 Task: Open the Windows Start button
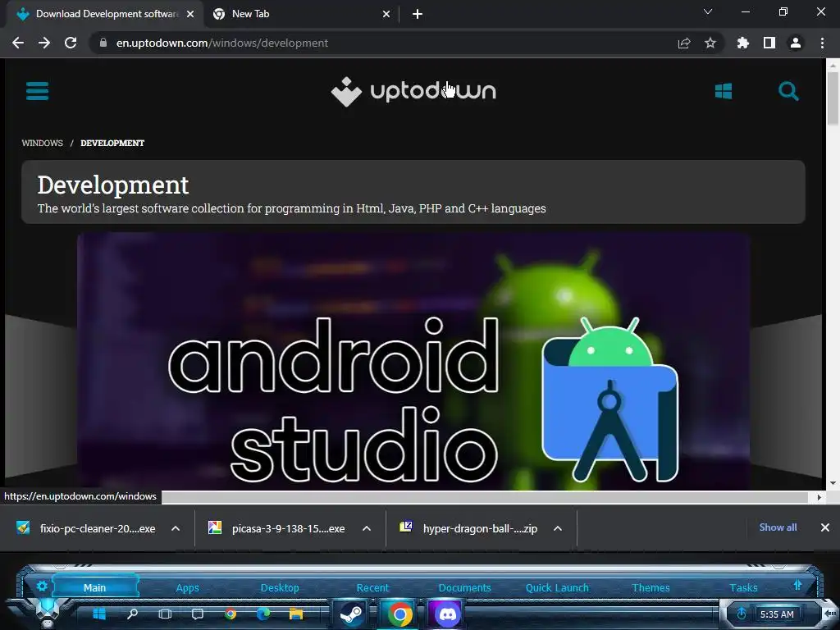coord(99,614)
